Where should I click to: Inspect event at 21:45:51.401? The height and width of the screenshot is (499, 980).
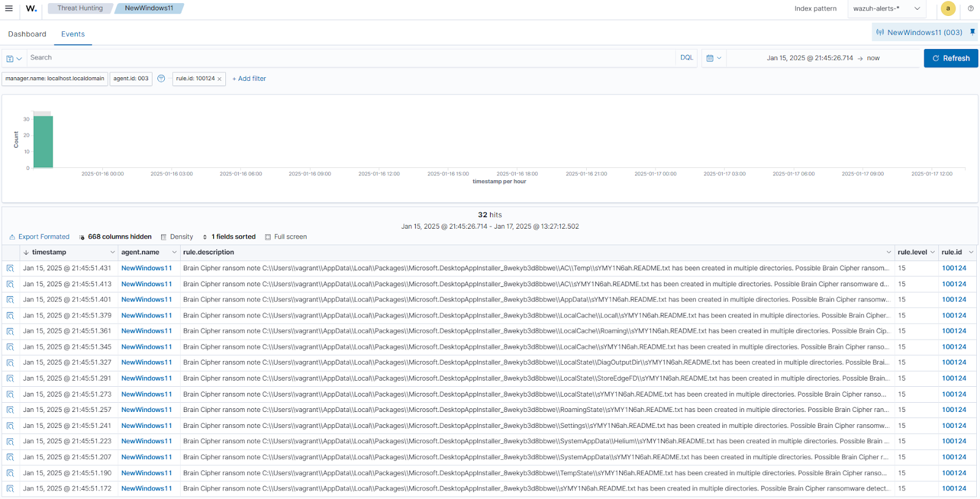(x=10, y=300)
